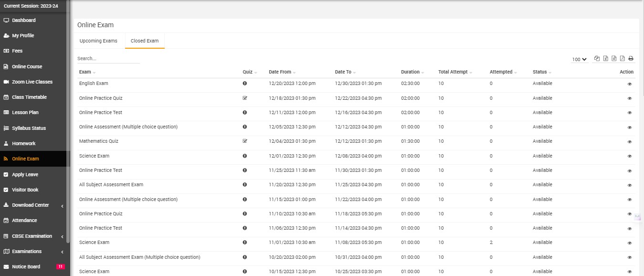Viewport: 644px width, 276px height.
Task: Open the Zoom Live Classes sidebar item
Action: tap(32, 82)
